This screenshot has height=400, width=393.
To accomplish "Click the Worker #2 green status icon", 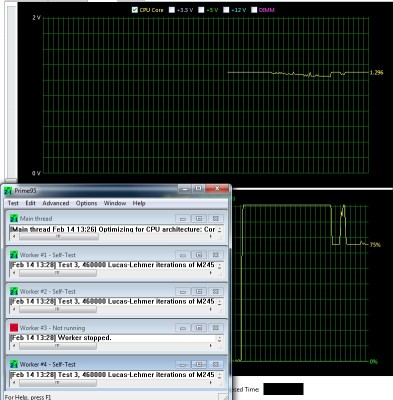I will 14,291.
